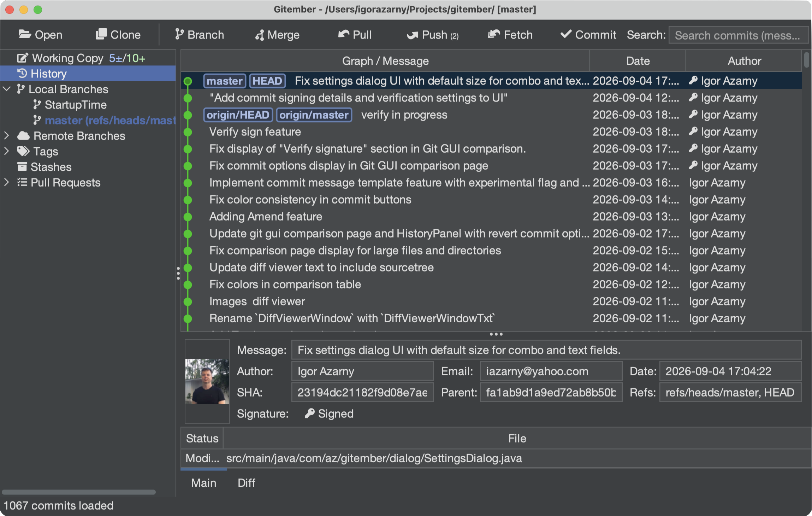
Task: Switch to the Main tab
Action: point(203,483)
